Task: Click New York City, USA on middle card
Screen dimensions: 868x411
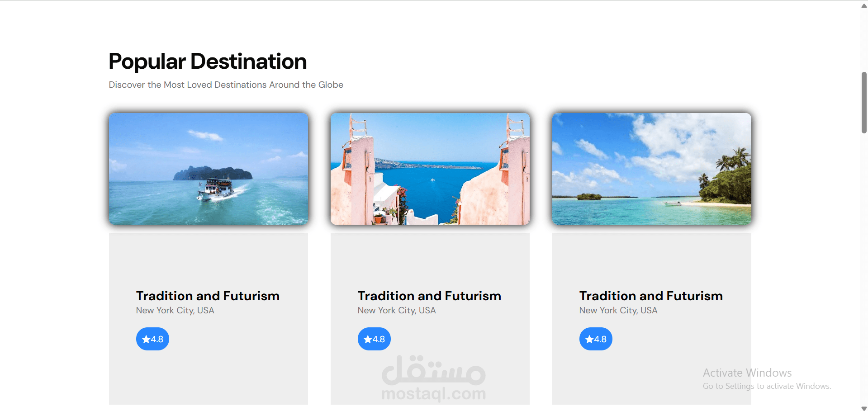Action: 397,311
